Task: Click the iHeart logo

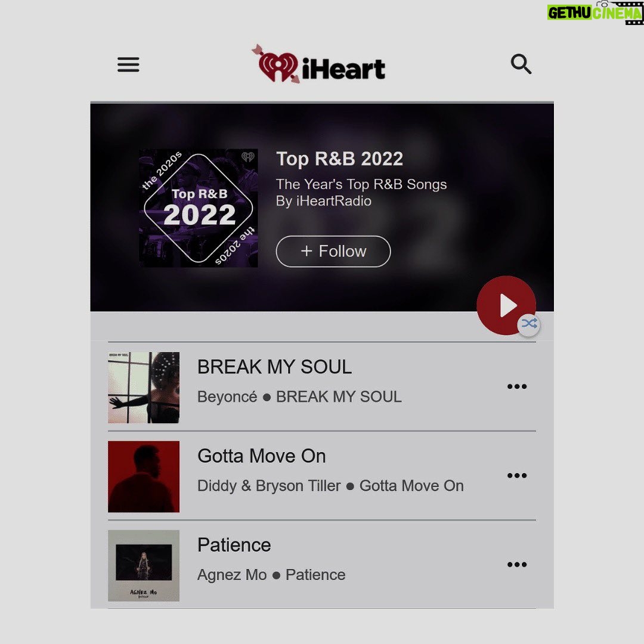Action: click(318, 64)
